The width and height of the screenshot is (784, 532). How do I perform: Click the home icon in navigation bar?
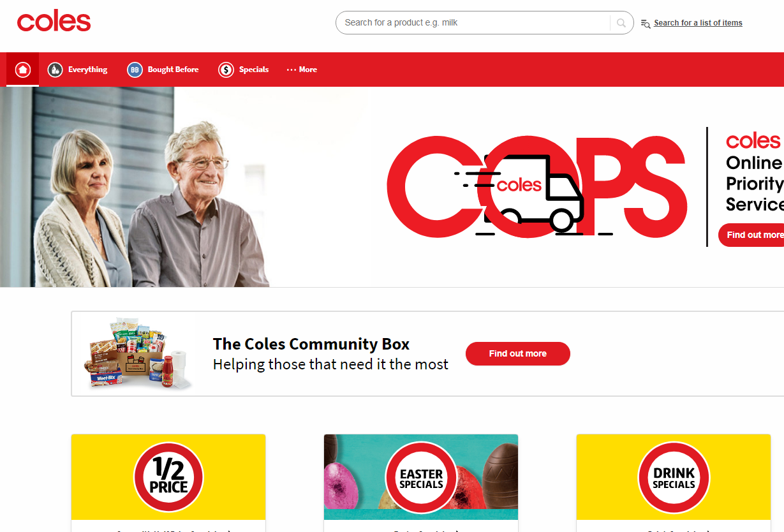23,70
